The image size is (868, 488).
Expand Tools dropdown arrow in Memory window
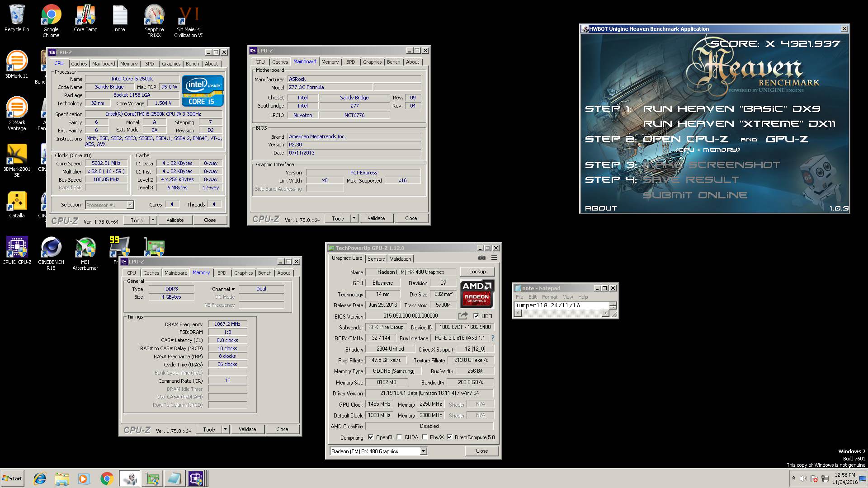pos(225,429)
